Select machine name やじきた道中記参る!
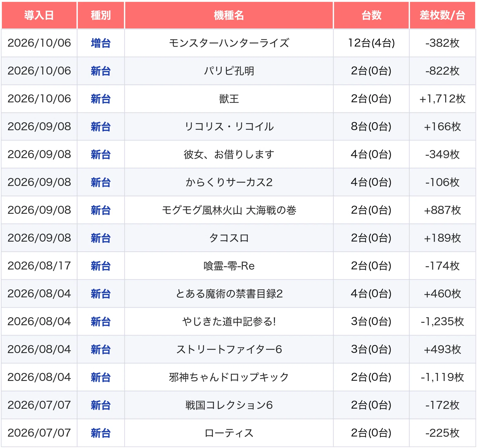Viewport: 477px width, 448px height. click(229, 322)
